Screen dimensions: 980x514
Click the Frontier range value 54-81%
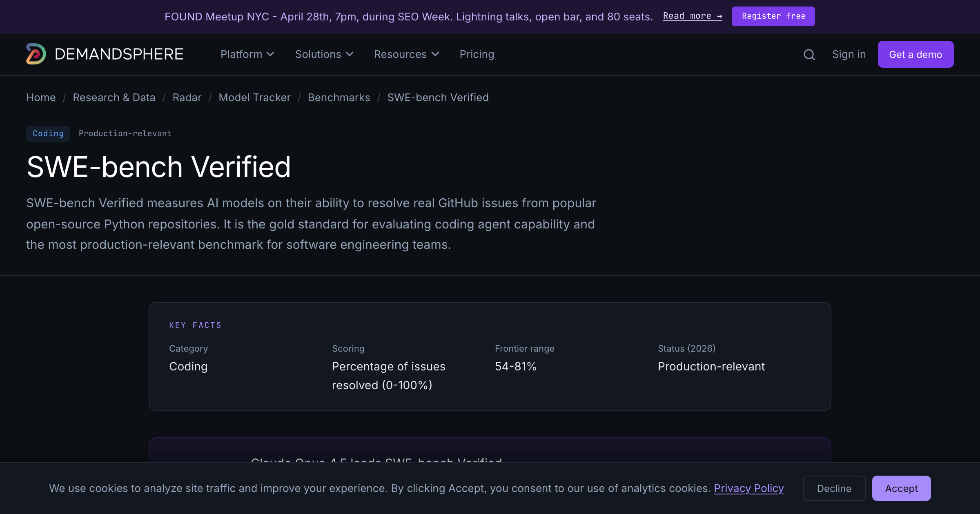515,366
